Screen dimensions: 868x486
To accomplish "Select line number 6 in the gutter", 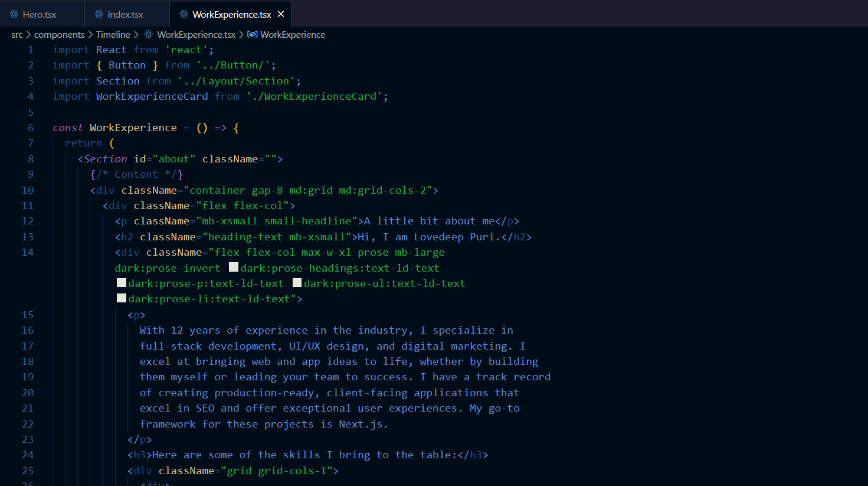I will [x=31, y=128].
